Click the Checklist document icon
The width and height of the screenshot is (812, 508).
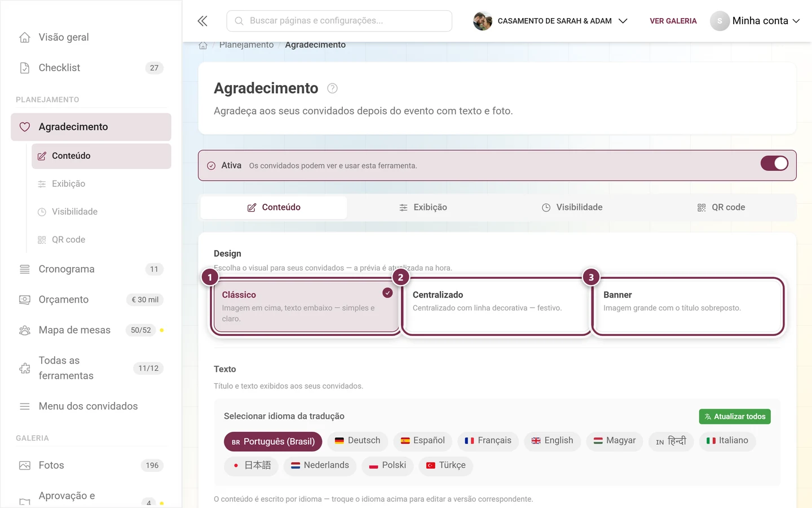point(25,68)
